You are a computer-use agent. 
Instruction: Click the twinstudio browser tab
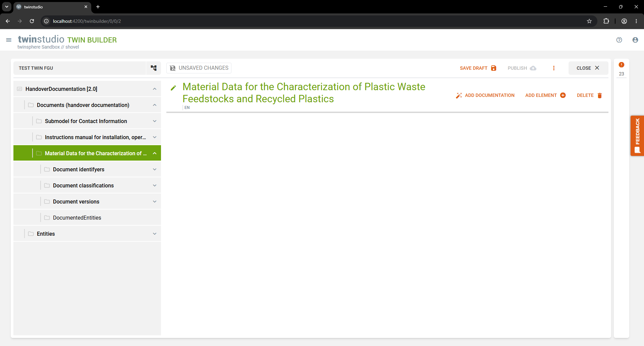point(52,7)
